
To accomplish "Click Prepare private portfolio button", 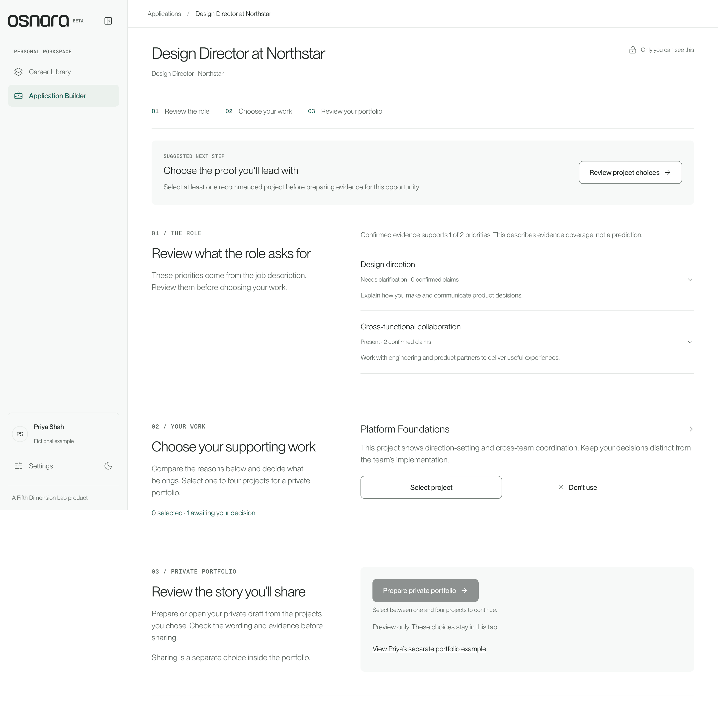I will [425, 590].
